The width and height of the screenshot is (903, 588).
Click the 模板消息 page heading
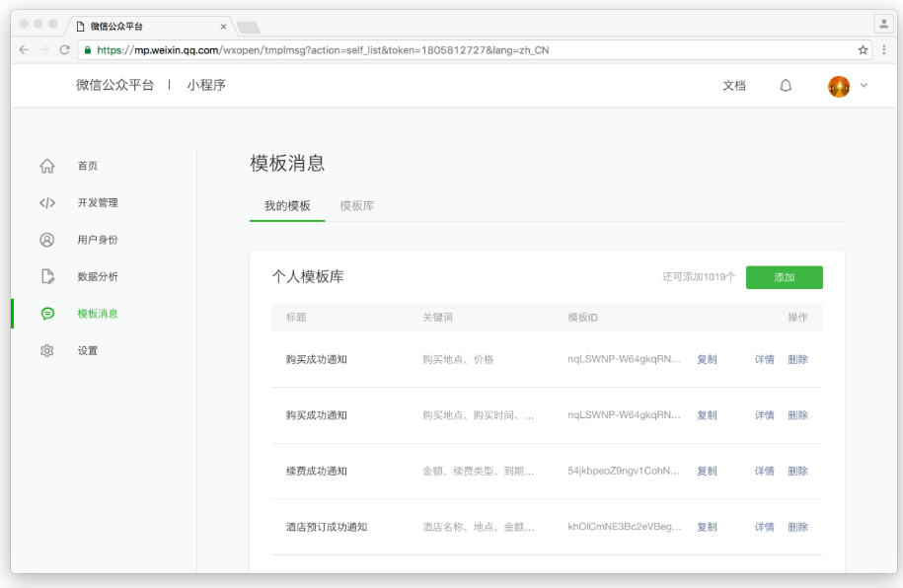click(287, 164)
